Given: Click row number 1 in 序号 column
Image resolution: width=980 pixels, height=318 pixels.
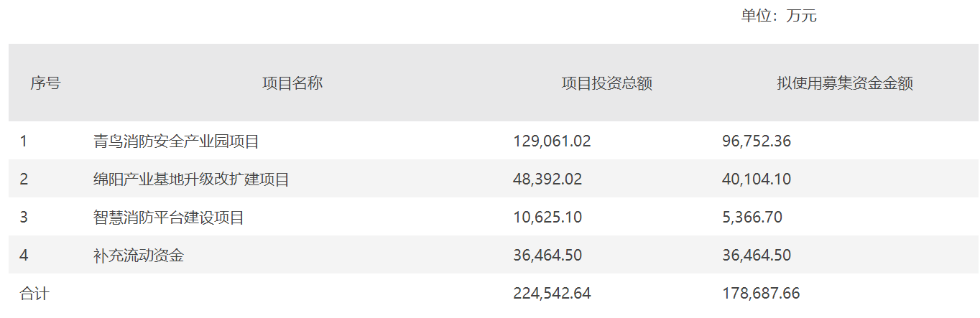Looking at the screenshot, I should pyautogui.click(x=24, y=141).
